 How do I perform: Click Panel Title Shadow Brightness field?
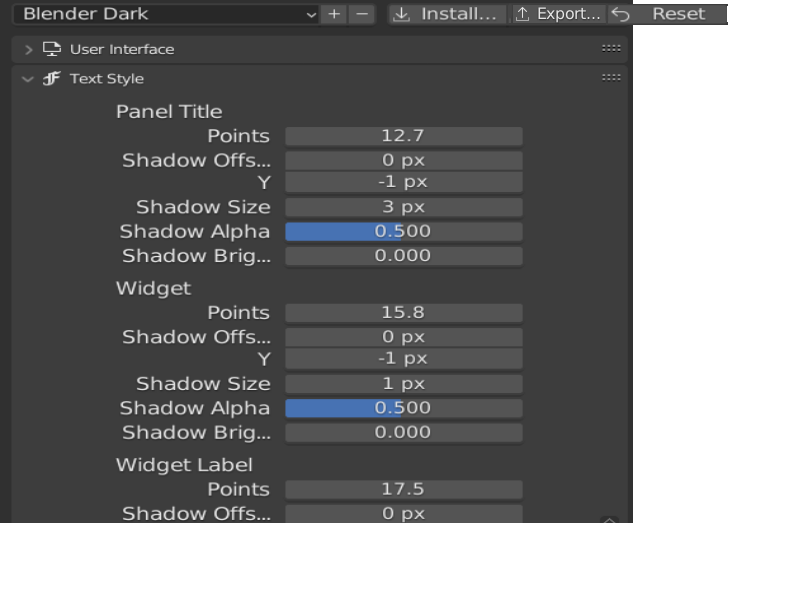click(x=404, y=256)
